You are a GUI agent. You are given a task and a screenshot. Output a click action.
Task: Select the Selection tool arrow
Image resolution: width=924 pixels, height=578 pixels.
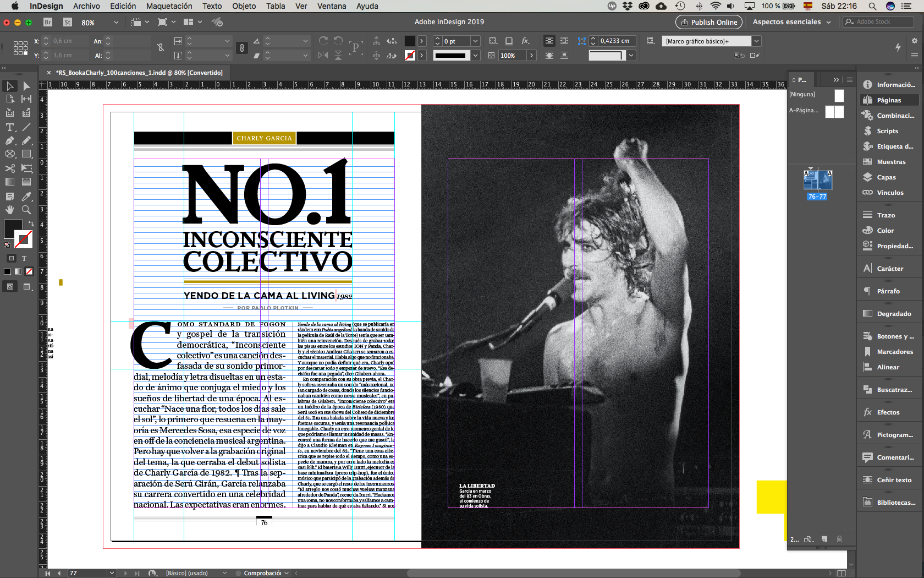point(10,86)
